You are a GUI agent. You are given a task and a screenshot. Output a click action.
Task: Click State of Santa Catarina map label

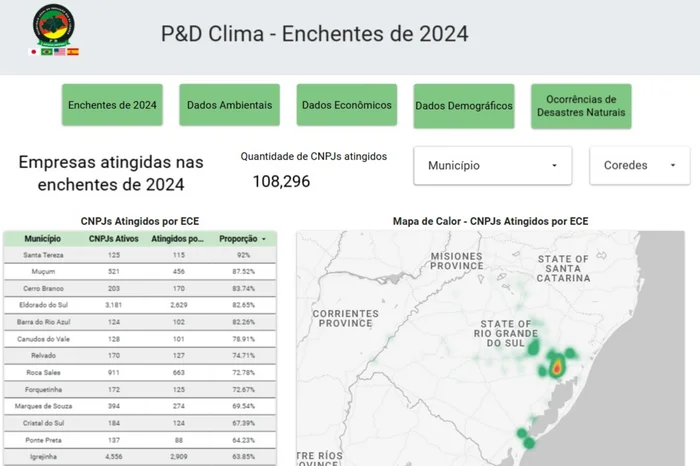tap(563, 269)
